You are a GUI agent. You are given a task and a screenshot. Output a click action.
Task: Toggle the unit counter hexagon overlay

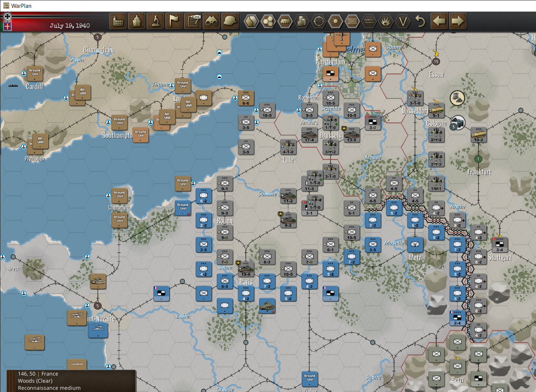coord(352,21)
